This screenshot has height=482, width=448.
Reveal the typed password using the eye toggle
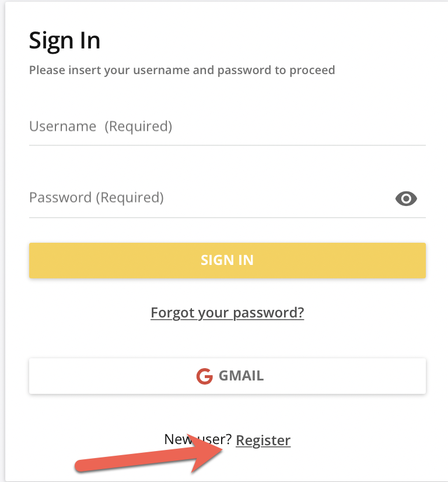[406, 198]
